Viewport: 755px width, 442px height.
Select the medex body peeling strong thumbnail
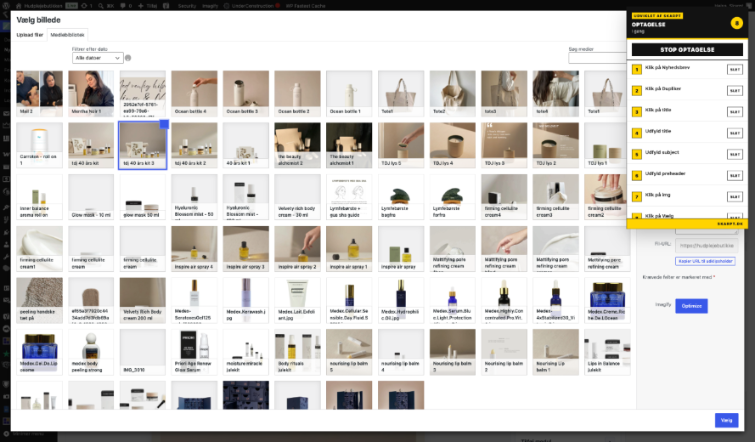pos(91,352)
